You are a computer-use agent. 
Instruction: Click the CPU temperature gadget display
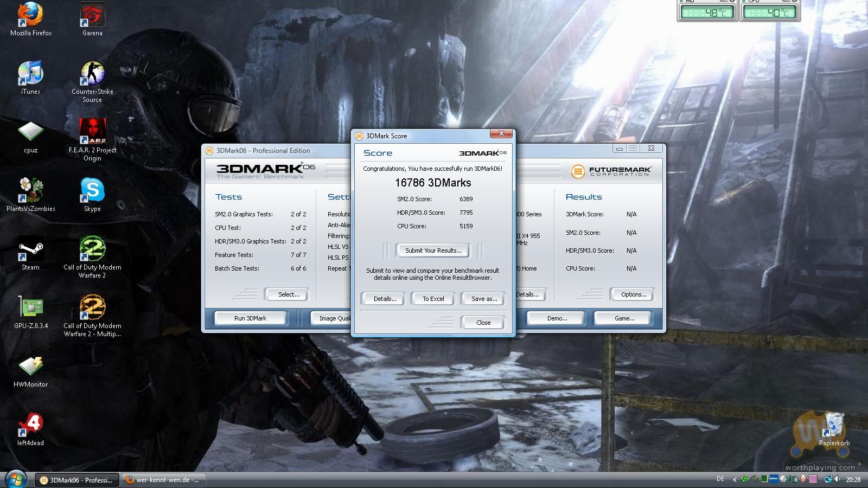coord(770,11)
